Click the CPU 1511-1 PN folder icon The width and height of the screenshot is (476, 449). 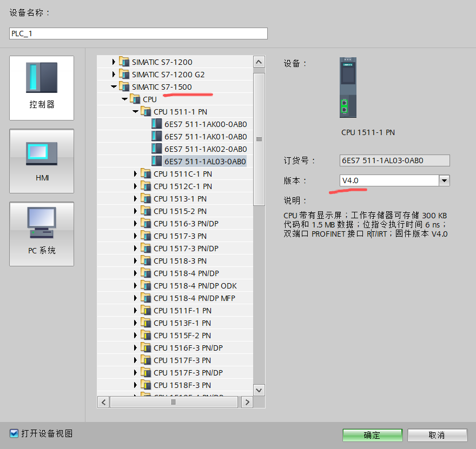[146, 111]
